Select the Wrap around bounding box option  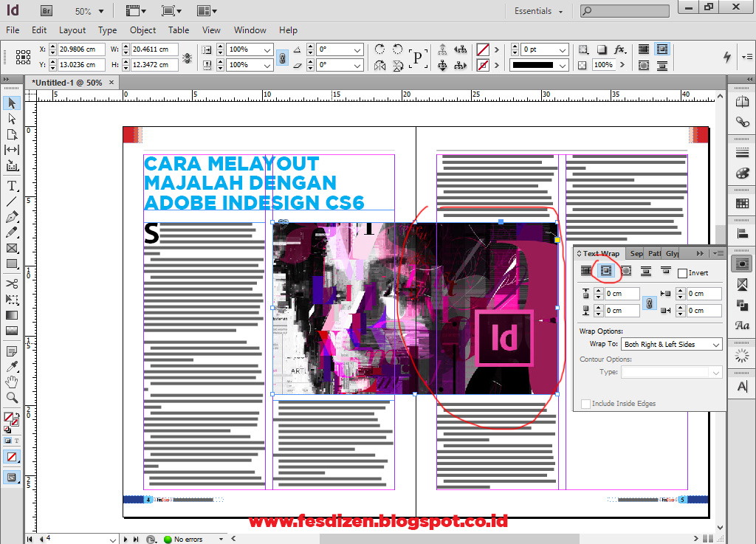(x=605, y=271)
